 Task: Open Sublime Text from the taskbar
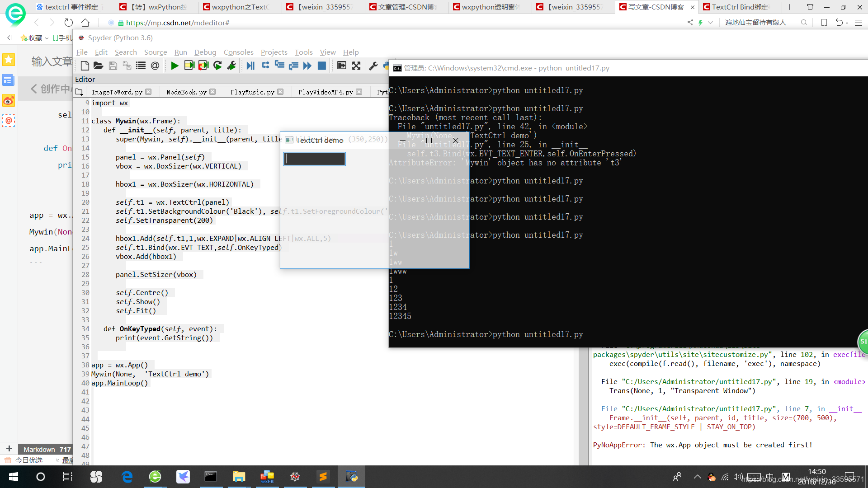(x=323, y=477)
